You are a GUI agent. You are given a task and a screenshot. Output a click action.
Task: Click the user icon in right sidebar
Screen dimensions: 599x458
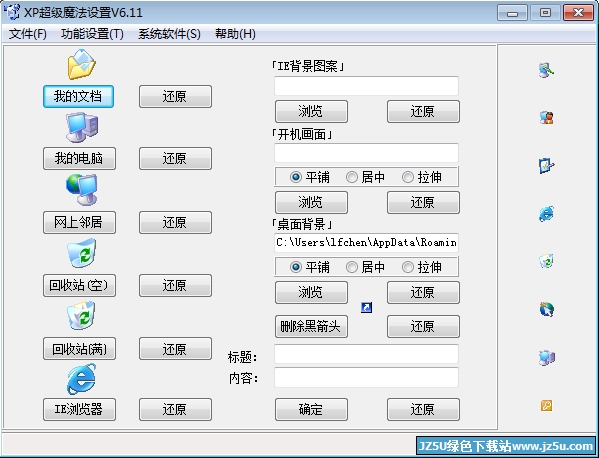tap(547, 117)
